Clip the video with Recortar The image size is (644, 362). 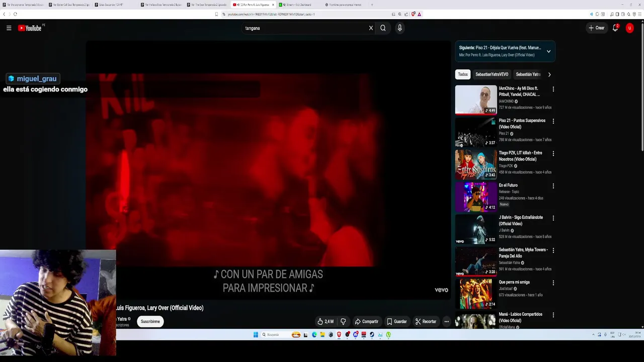click(426, 321)
